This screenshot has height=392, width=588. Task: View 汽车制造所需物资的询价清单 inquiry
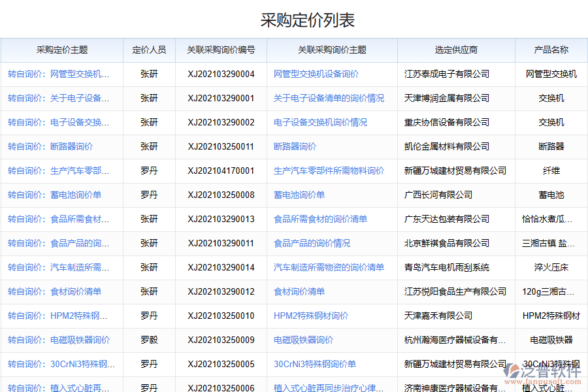click(325, 267)
